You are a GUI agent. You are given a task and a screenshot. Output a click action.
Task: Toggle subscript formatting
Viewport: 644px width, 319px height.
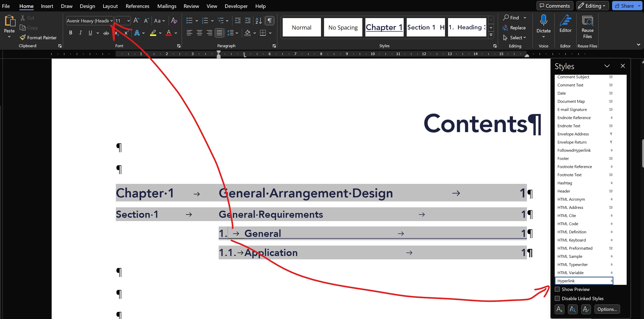[117, 33]
